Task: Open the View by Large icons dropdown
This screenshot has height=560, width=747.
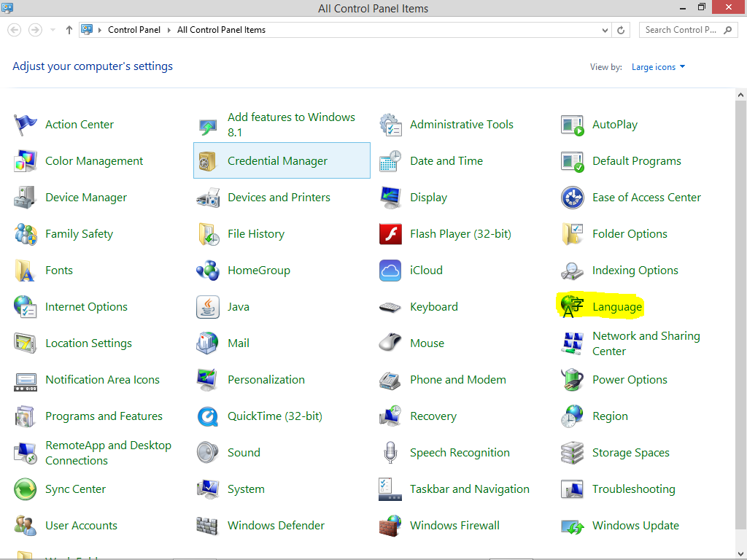Action: pos(659,67)
